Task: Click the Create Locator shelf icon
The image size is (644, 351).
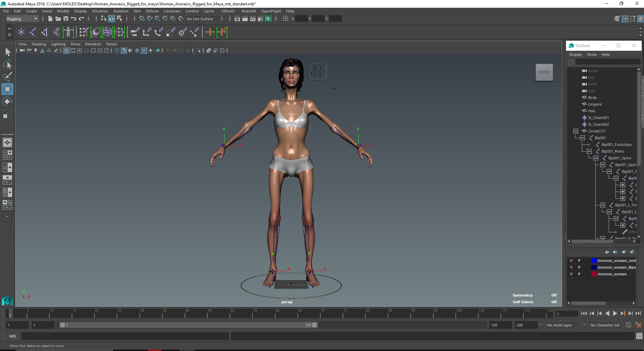Action: pos(21,32)
